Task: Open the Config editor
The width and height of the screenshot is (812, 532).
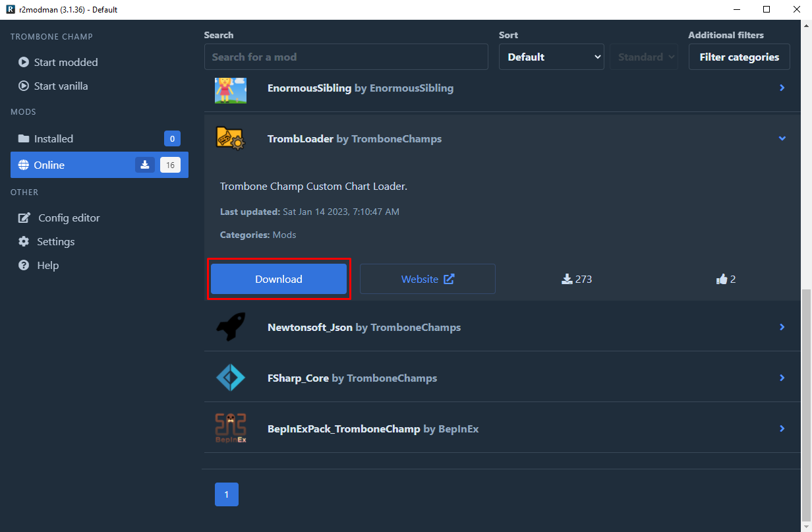Action: click(99, 218)
